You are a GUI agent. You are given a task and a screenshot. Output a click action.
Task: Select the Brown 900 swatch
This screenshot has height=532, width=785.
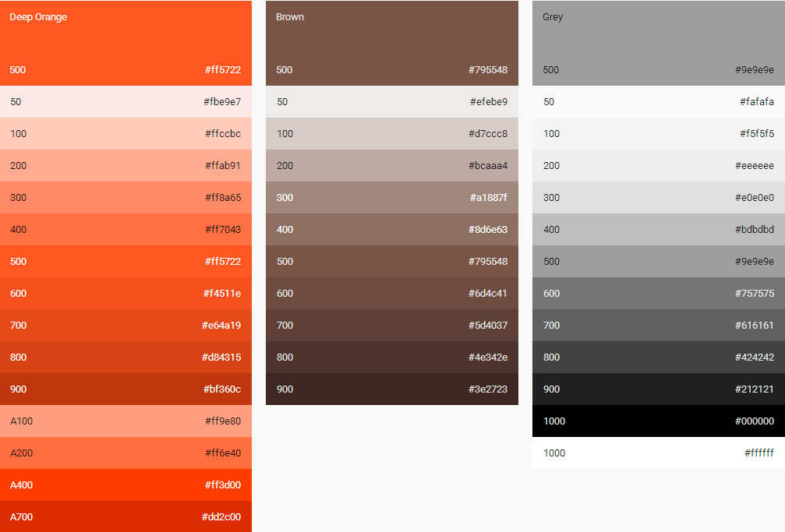coord(390,389)
